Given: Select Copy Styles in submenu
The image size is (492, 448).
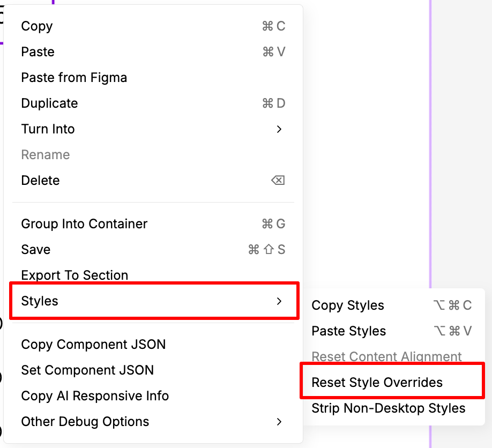Looking at the screenshot, I should [x=348, y=305].
